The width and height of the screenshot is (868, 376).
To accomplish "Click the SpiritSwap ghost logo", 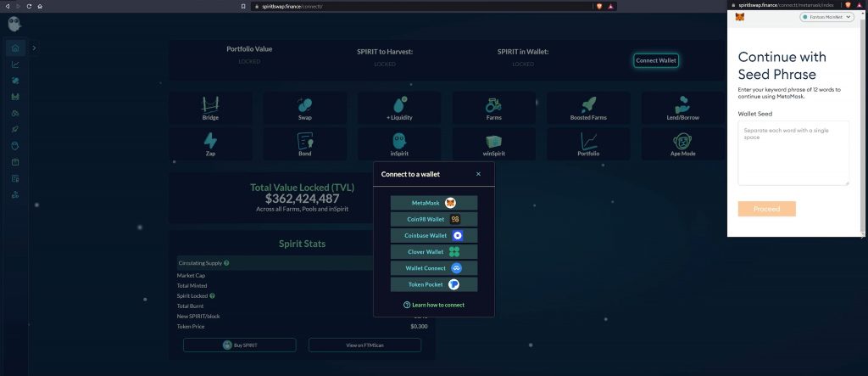I will 14,24.
